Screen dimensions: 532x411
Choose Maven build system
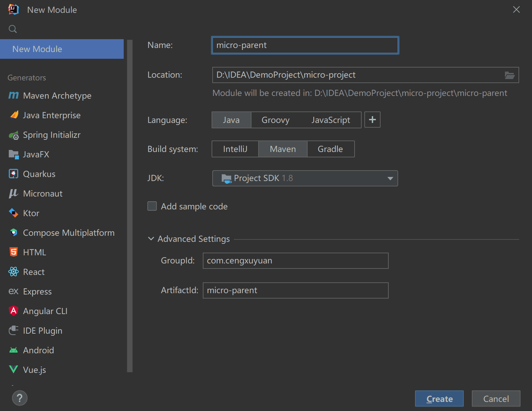[x=283, y=149]
